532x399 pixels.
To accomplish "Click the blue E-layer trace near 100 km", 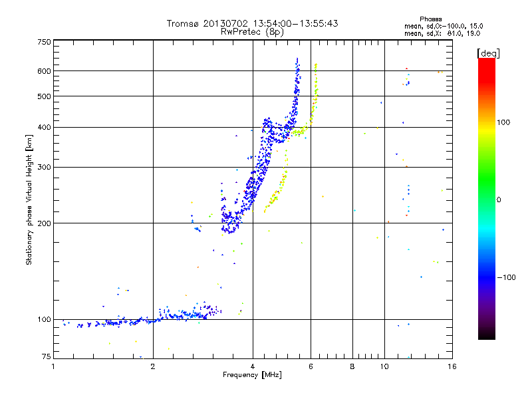I will coord(142,319).
